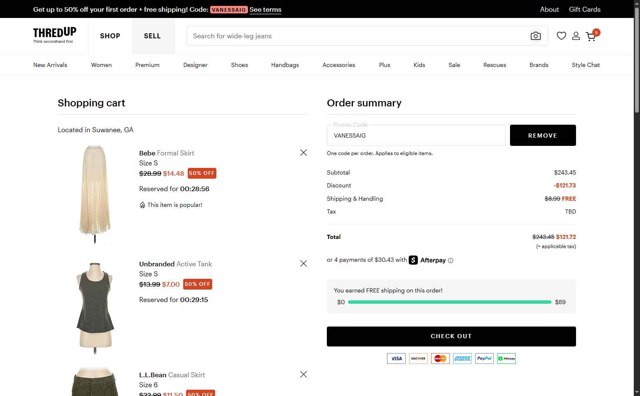This screenshot has height=396, width=640.
Task: Click the Bebe Formal Skirt title
Action: coord(167,153)
